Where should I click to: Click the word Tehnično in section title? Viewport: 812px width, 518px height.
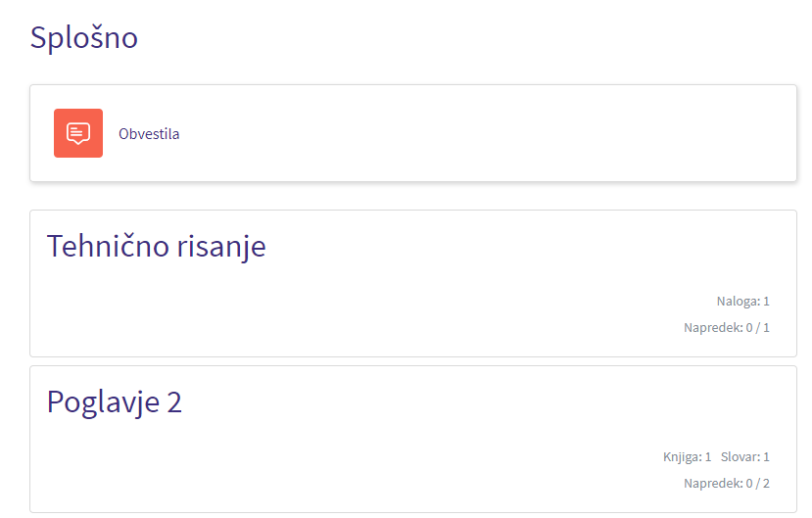pyautogui.click(x=108, y=245)
